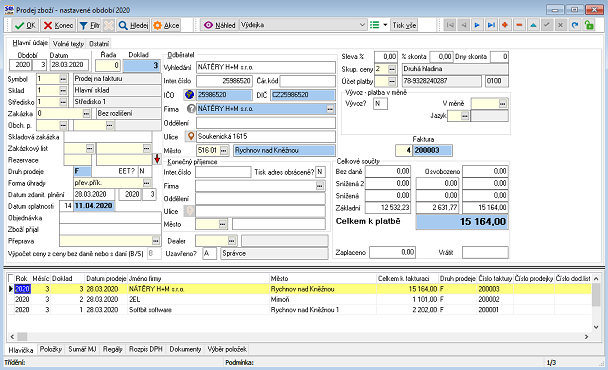Image resolution: width=608 pixels, height=370 pixels.
Task: Go to previous record icon
Action: (x=463, y=25)
